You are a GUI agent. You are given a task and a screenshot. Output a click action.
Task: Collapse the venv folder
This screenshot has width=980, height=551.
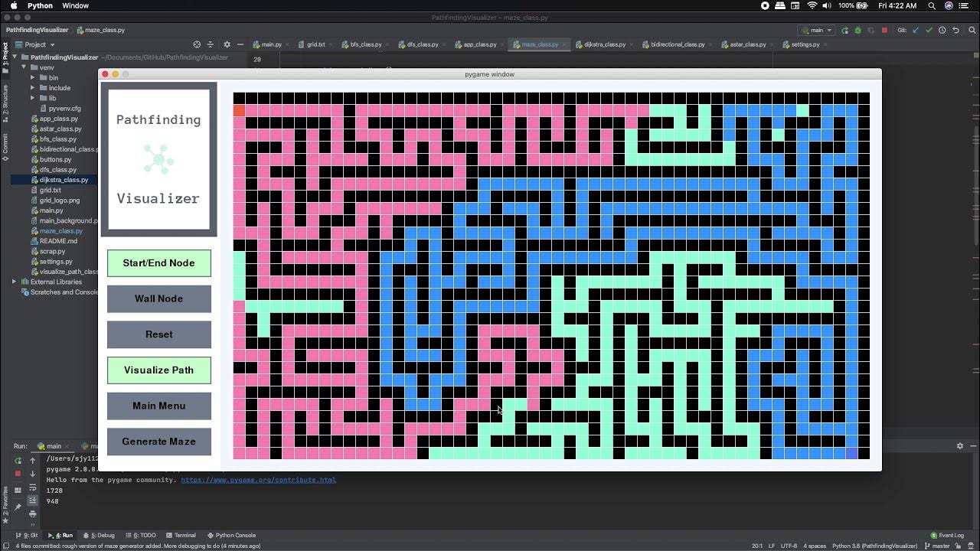(24, 67)
